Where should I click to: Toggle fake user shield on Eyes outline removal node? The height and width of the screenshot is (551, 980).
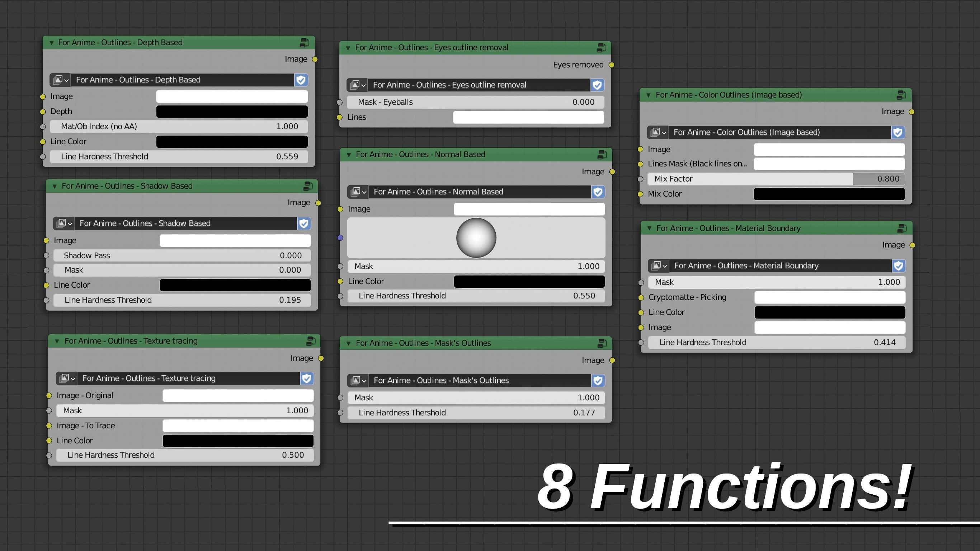click(x=597, y=85)
